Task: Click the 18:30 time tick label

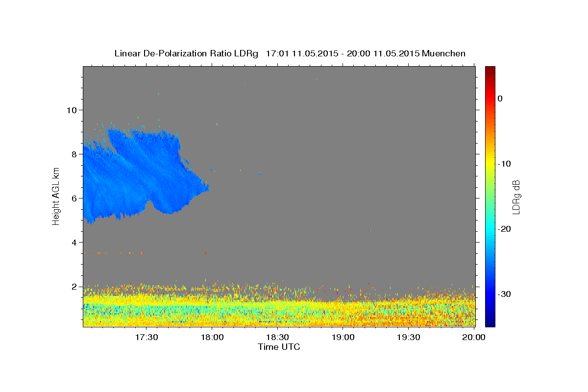Action: [x=277, y=338]
